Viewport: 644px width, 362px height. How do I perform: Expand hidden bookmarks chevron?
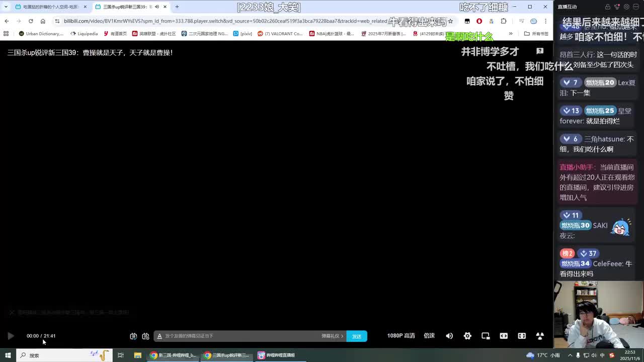511,34
